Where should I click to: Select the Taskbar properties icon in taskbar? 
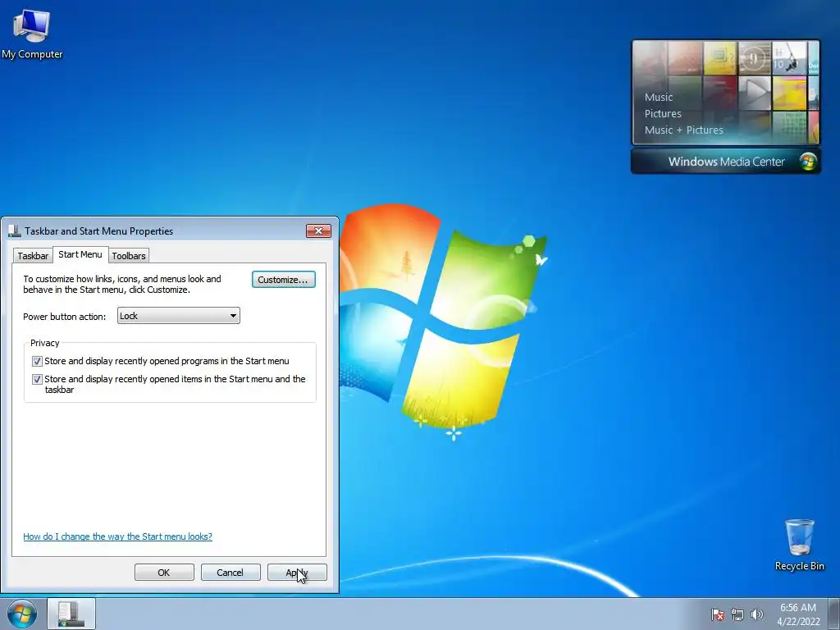click(71, 614)
